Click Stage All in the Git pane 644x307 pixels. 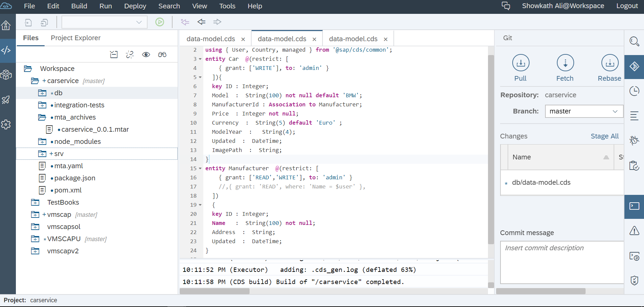pyautogui.click(x=604, y=136)
